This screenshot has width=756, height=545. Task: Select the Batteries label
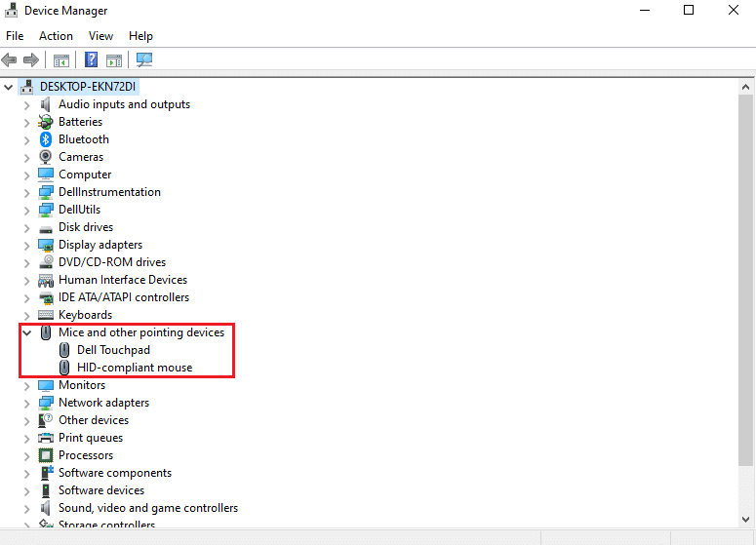point(81,122)
